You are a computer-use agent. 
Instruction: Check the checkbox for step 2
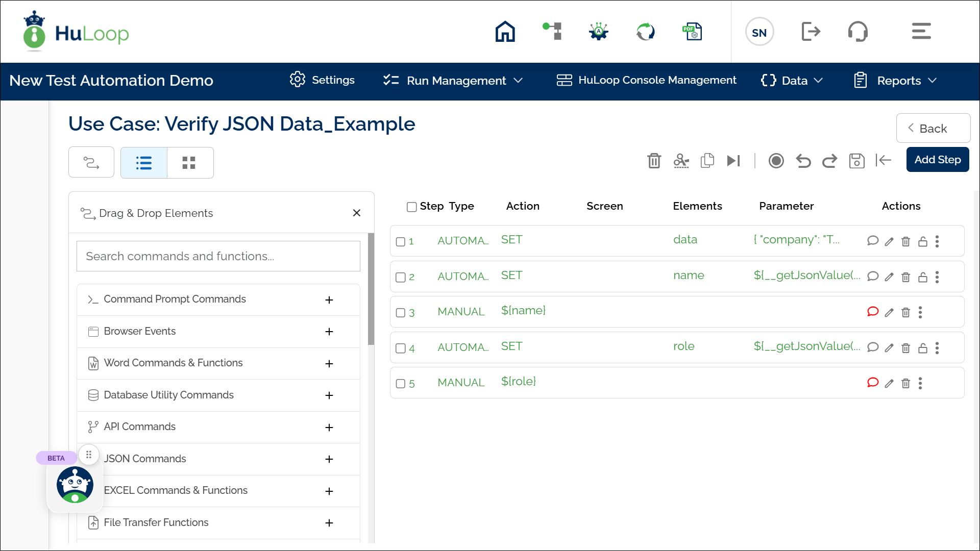coord(401,277)
